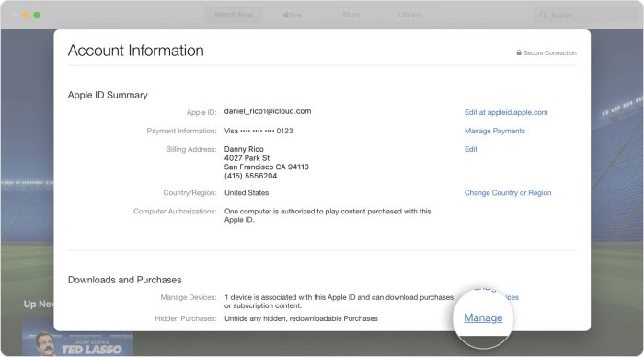
Task: Go to the Library tab
Action: pyautogui.click(x=410, y=15)
